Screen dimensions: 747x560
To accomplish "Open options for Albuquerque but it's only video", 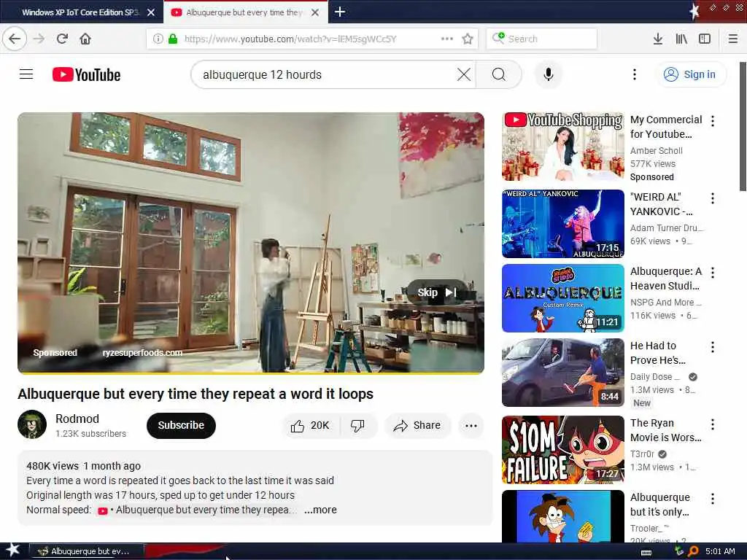I will [x=713, y=499].
